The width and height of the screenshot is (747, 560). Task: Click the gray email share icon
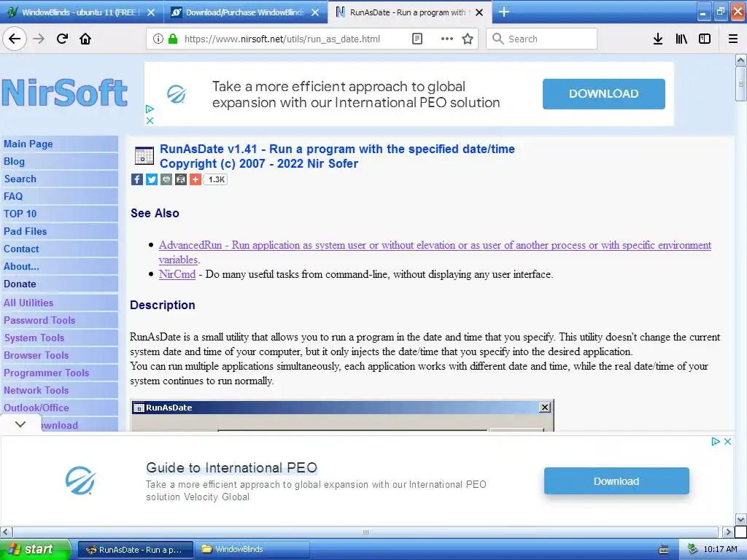181,179
